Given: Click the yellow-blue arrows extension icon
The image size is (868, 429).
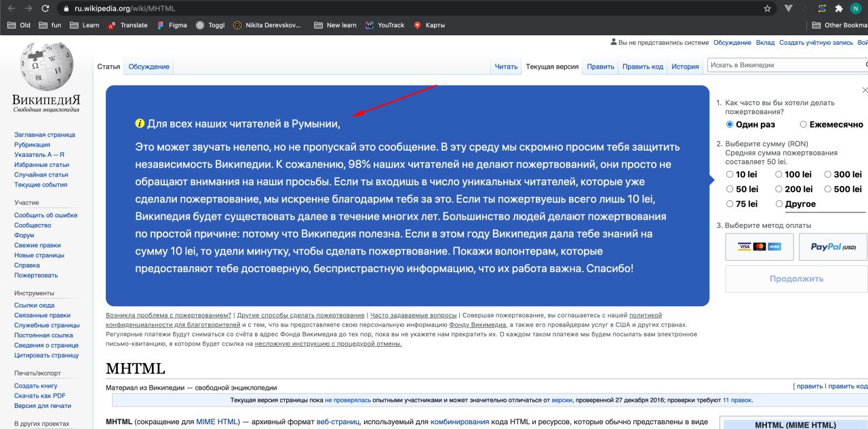Looking at the screenshot, I should [822, 9].
